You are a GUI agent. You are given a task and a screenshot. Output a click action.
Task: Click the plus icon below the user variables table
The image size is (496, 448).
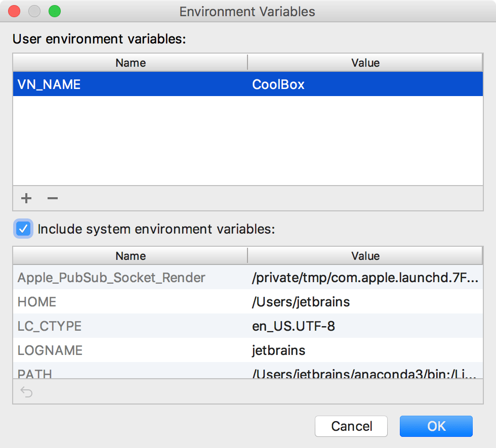point(26,198)
